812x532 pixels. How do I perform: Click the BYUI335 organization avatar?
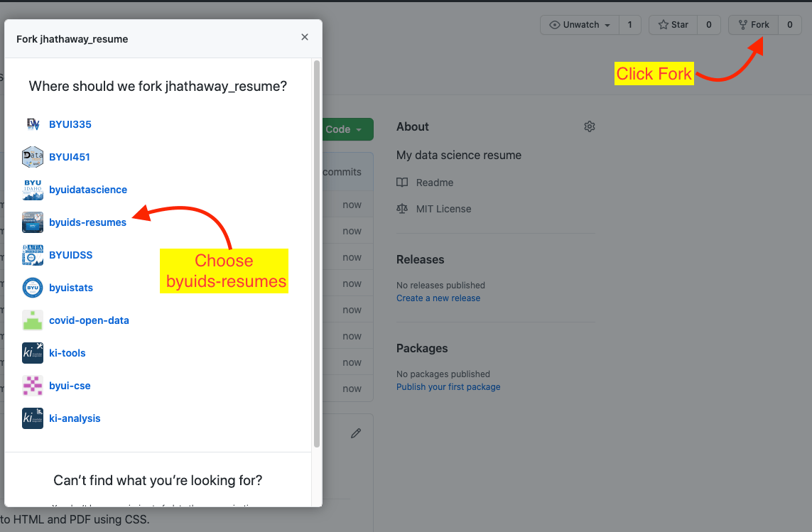point(33,124)
